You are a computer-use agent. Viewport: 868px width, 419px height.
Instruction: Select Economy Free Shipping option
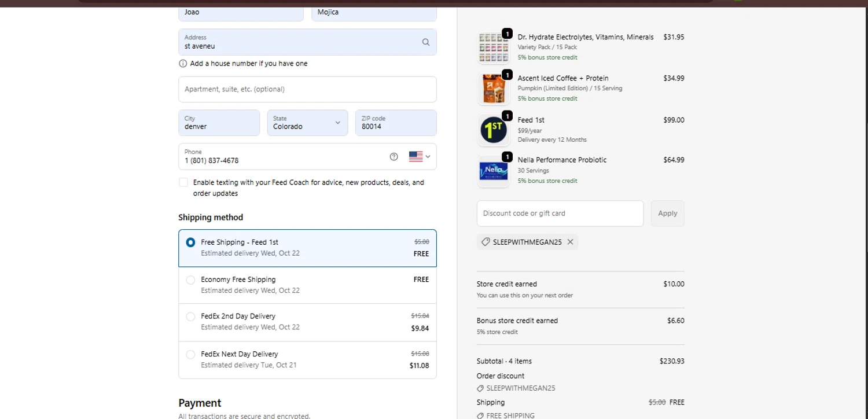(307, 285)
